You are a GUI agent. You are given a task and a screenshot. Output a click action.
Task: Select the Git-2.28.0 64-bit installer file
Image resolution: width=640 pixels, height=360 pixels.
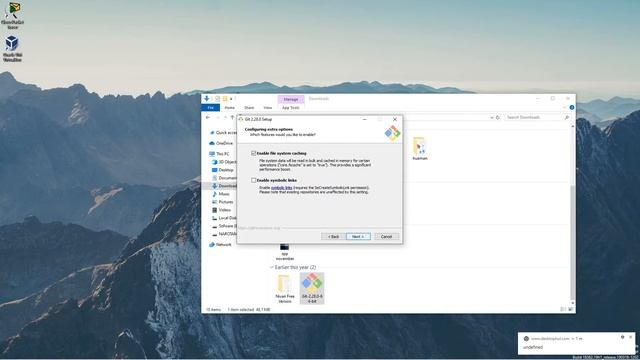[312, 288]
